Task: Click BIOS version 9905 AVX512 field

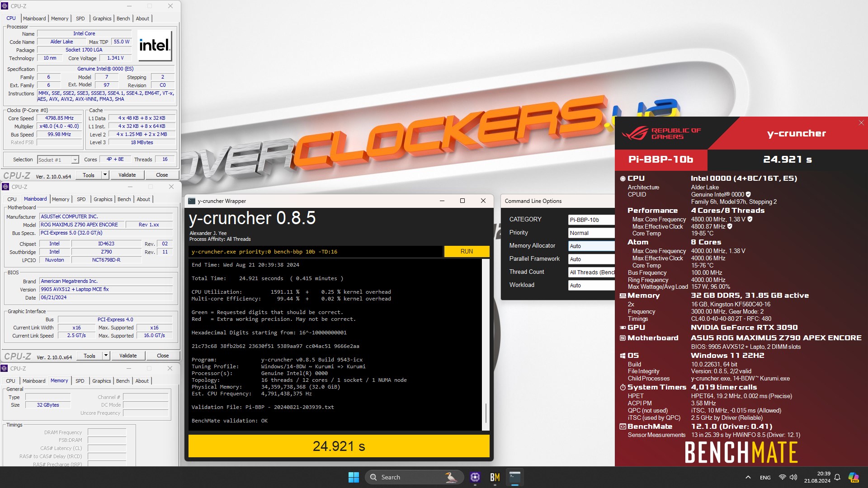Action: click(x=106, y=289)
